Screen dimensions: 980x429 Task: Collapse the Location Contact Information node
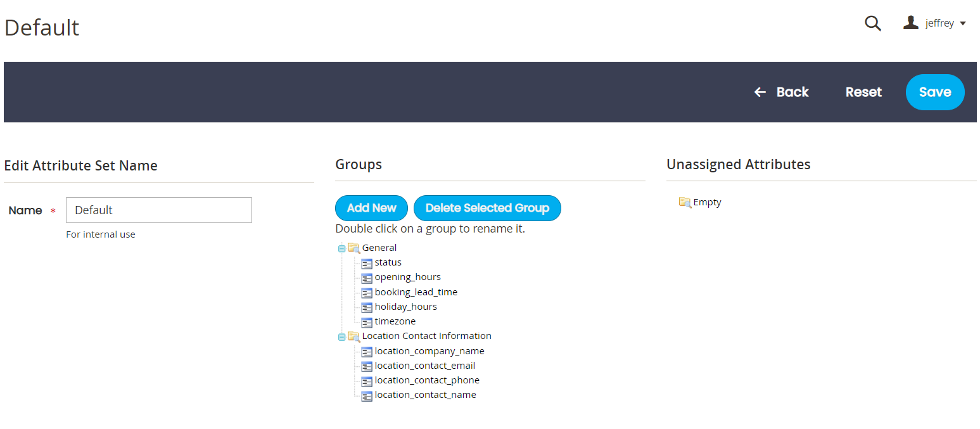click(342, 336)
